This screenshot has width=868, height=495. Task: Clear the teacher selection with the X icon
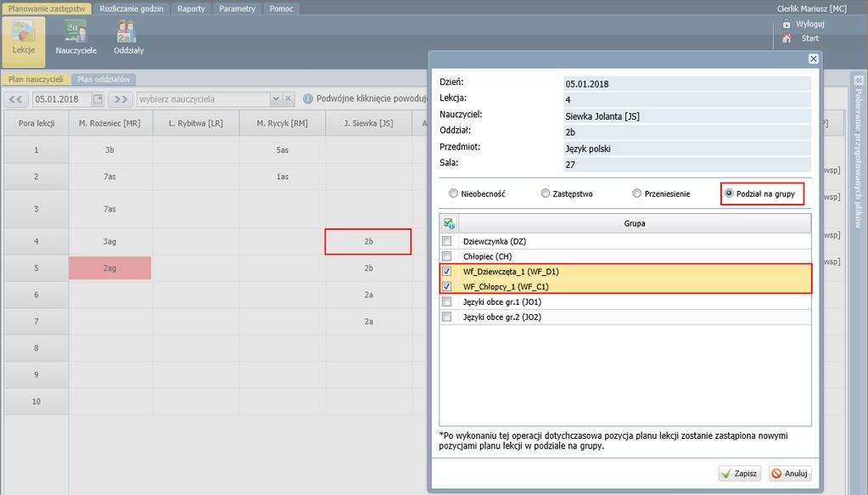[288, 99]
